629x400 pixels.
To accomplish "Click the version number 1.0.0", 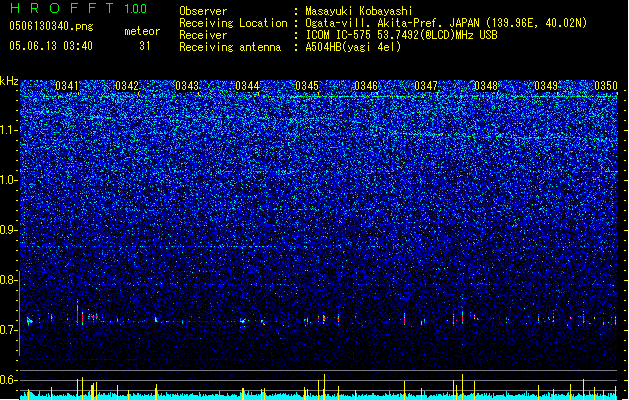I will pyautogui.click(x=135, y=8).
